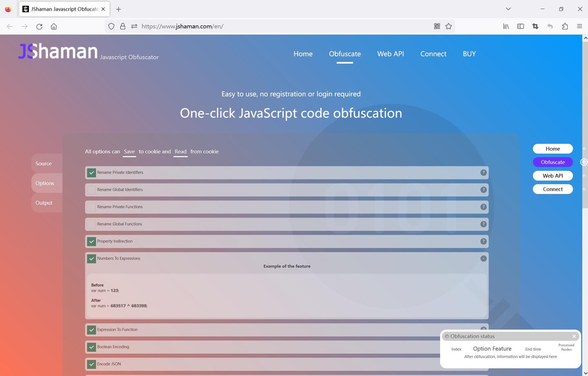
Task: Open help for Rename Private Identifiers
Action: (483, 172)
